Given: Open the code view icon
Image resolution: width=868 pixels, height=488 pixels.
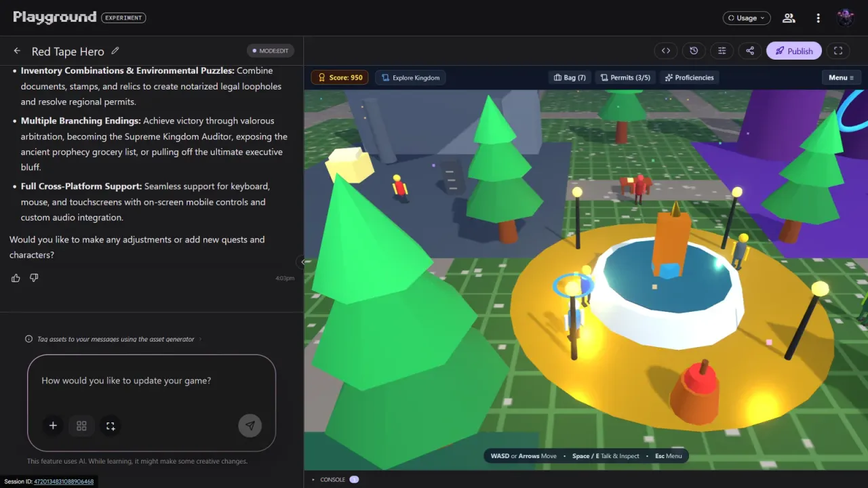Looking at the screenshot, I should pos(666,51).
